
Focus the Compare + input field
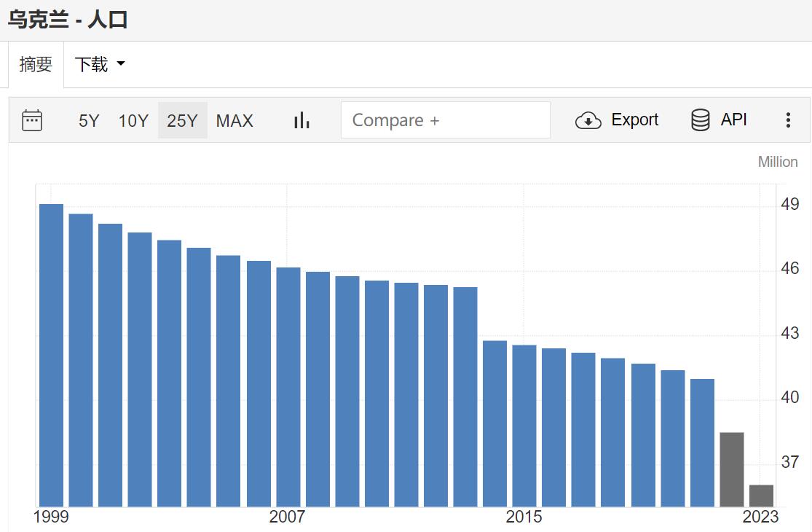click(x=446, y=120)
